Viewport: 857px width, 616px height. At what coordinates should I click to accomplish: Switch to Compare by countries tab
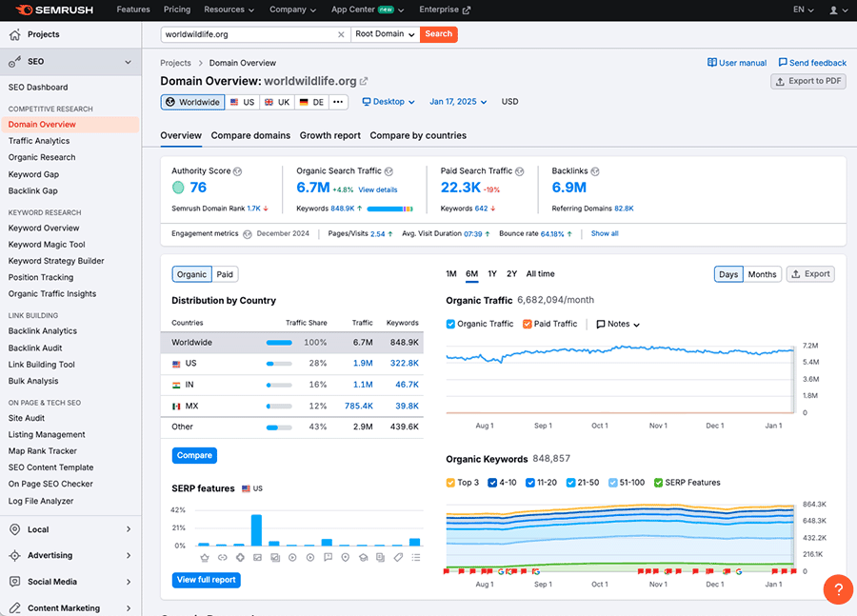[x=418, y=135]
